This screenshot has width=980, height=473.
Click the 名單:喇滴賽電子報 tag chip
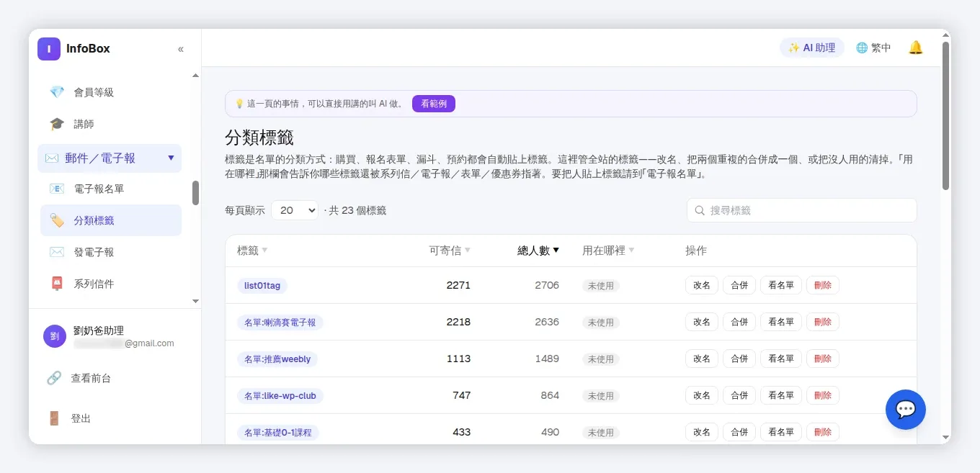click(x=280, y=323)
